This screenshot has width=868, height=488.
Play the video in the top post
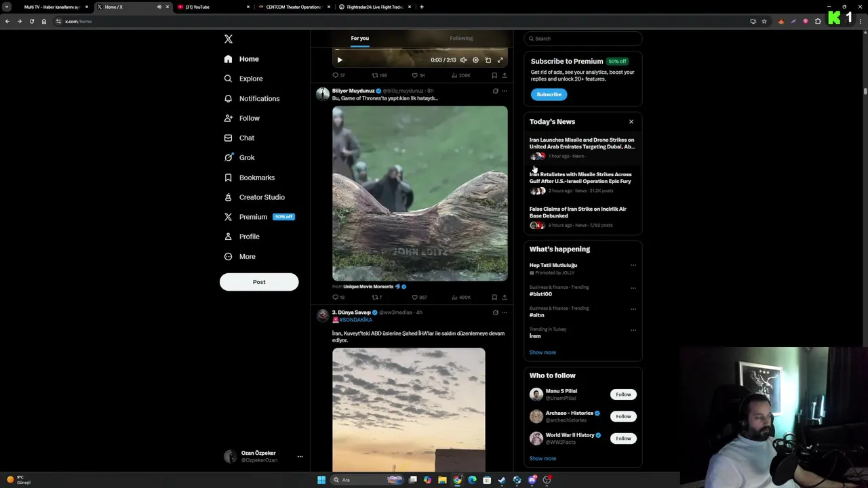[340, 60]
